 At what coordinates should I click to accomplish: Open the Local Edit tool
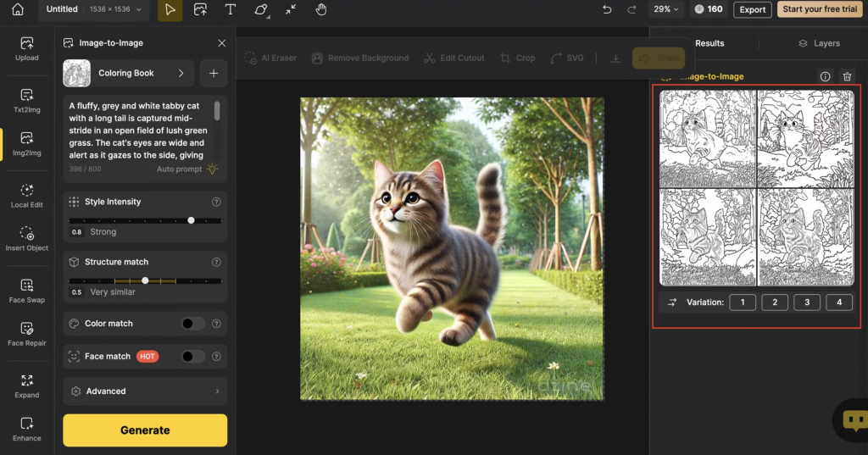click(26, 195)
